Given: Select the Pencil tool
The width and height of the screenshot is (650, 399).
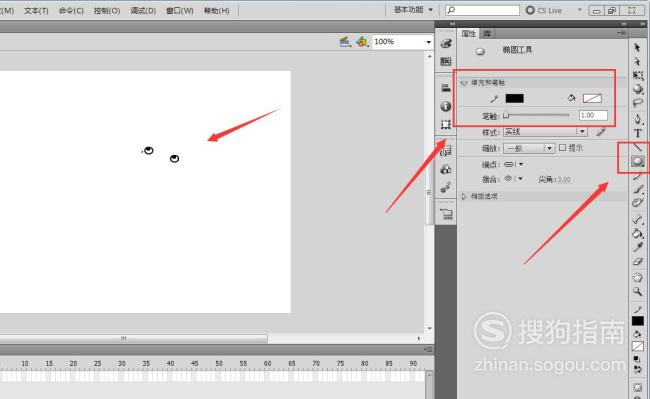Looking at the screenshot, I should tap(638, 176).
